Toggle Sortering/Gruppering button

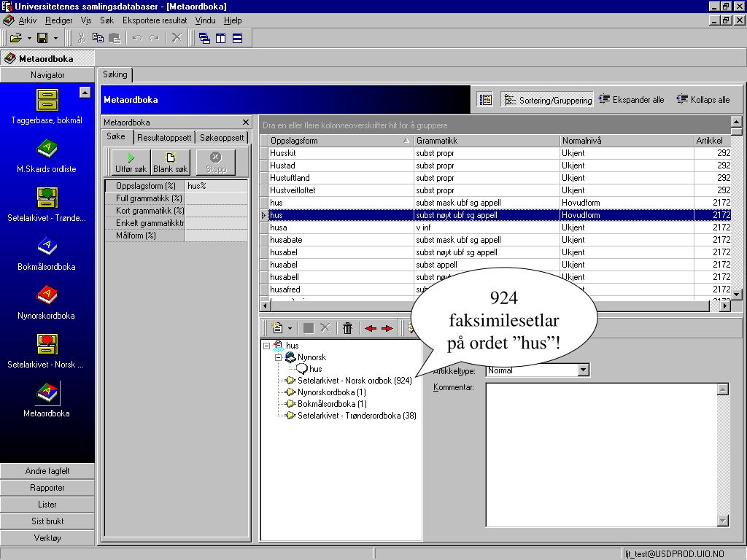click(x=547, y=99)
